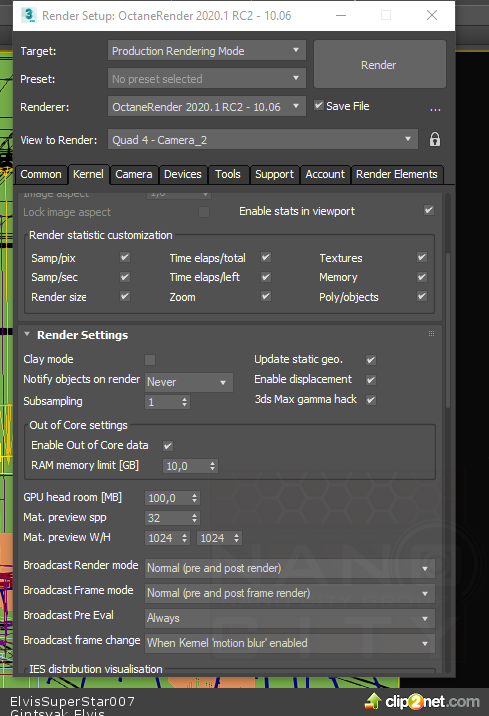
Task: Minimize the Render Setup window
Action: tap(341, 16)
